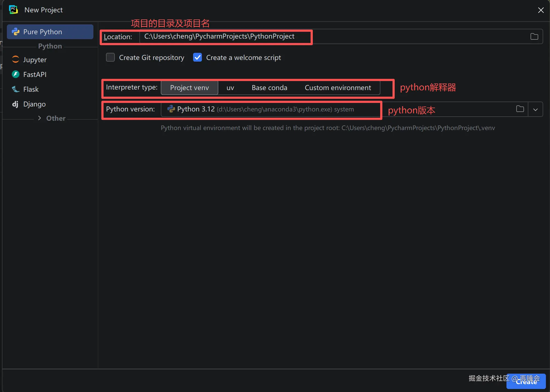Image resolution: width=550 pixels, height=392 pixels.
Task: Click the Jupyter project type icon
Action: pyautogui.click(x=16, y=59)
